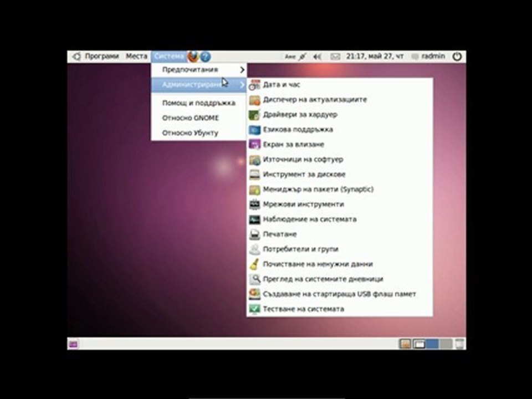Click the network connection indicator icon
The width and height of the screenshot is (532, 399).
[303, 57]
